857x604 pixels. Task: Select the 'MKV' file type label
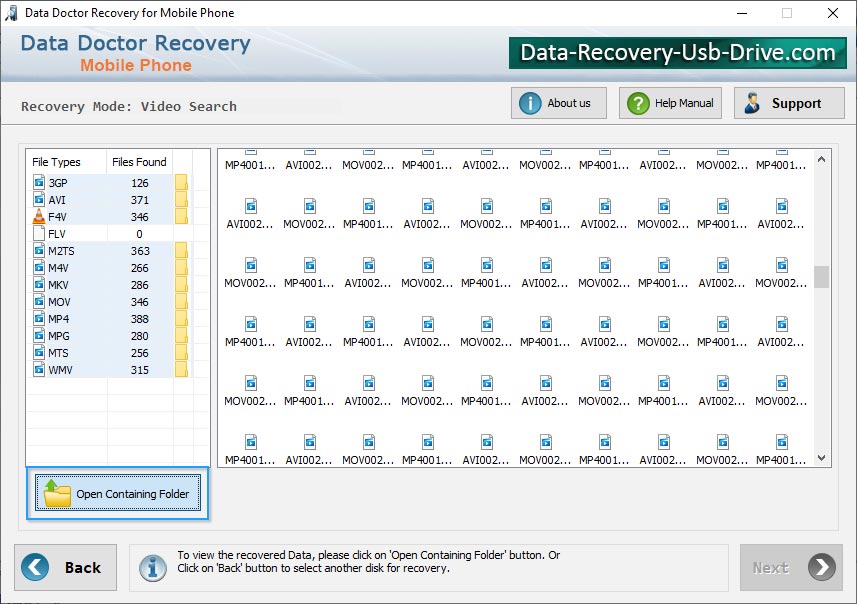tap(58, 285)
